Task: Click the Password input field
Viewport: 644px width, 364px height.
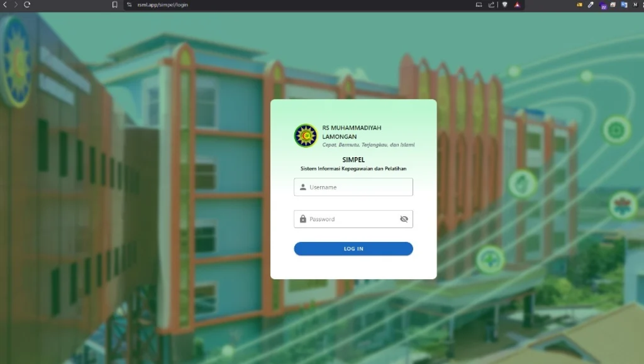Action: coord(349,219)
